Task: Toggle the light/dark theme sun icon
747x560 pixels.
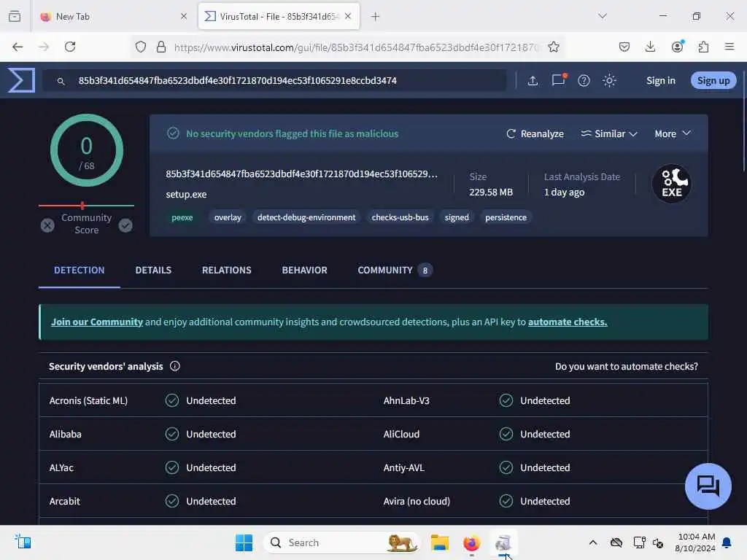Action: pos(609,80)
